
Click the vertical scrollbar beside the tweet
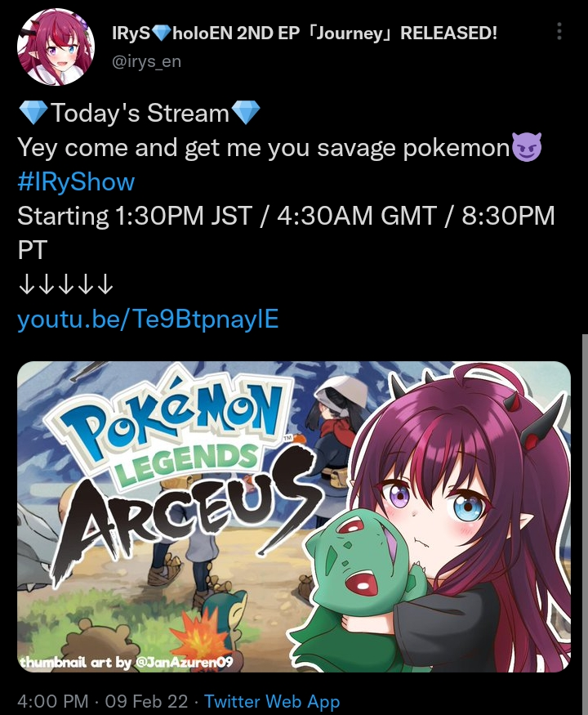coord(585,525)
